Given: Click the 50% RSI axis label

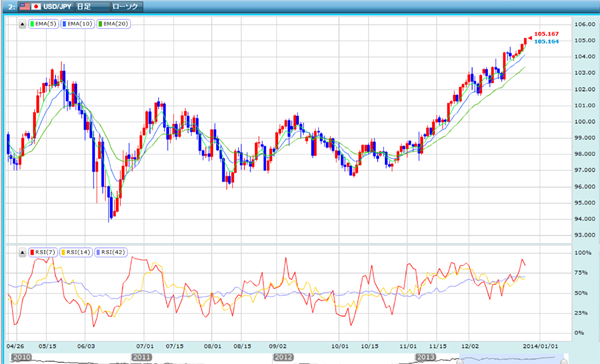Looking at the screenshot, I should click(x=581, y=293).
